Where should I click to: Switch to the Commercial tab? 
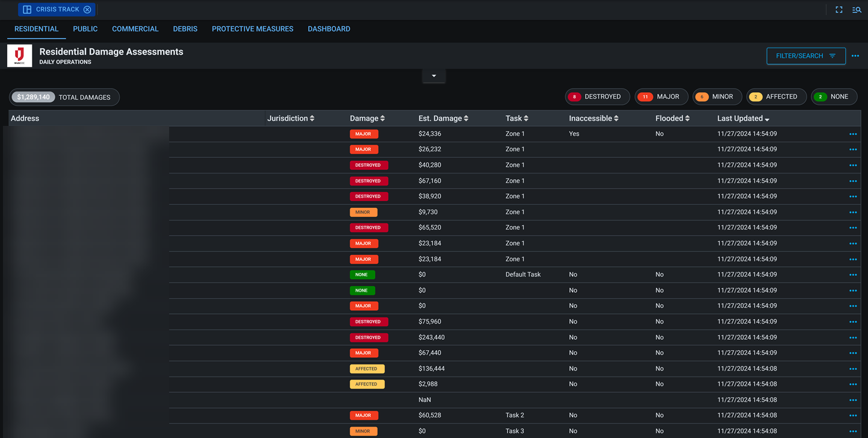pos(135,28)
